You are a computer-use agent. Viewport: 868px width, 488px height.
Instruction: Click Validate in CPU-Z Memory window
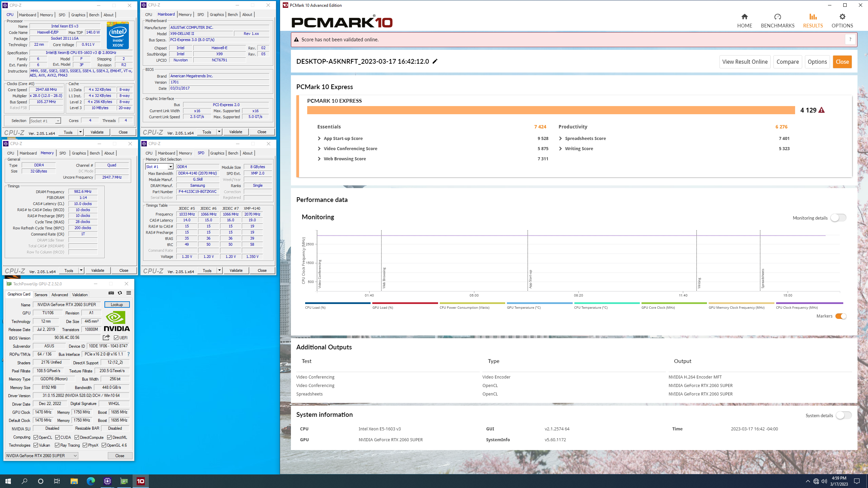click(x=98, y=270)
